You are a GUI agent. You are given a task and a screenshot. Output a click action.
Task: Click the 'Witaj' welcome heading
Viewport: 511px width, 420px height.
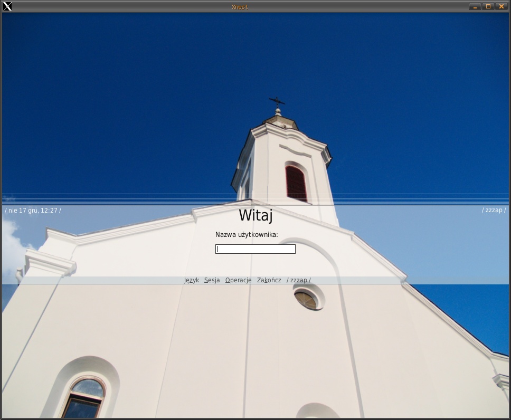[256, 215]
